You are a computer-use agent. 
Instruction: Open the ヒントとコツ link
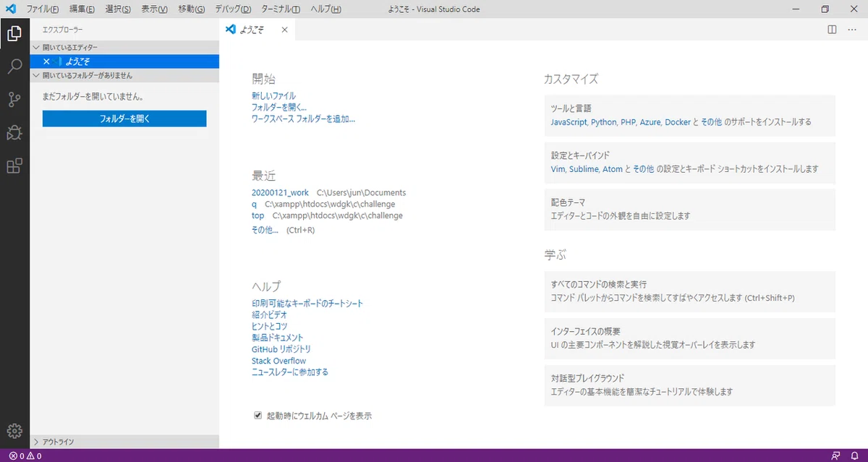point(269,326)
